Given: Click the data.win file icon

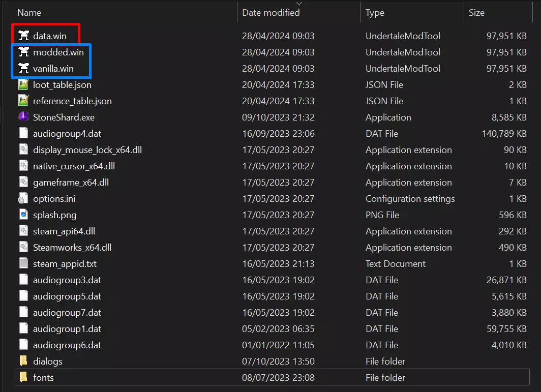Looking at the screenshot, I should 23,36.
